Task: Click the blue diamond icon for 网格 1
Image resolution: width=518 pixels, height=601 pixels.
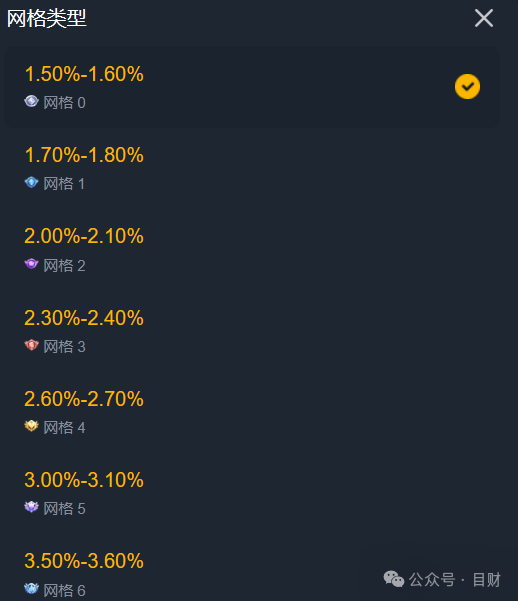Action: point(31,183)
